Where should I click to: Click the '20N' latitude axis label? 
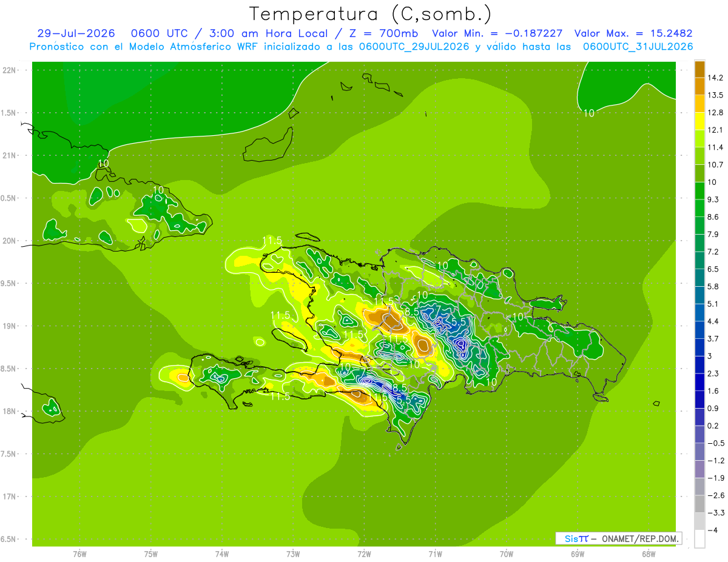10,241
